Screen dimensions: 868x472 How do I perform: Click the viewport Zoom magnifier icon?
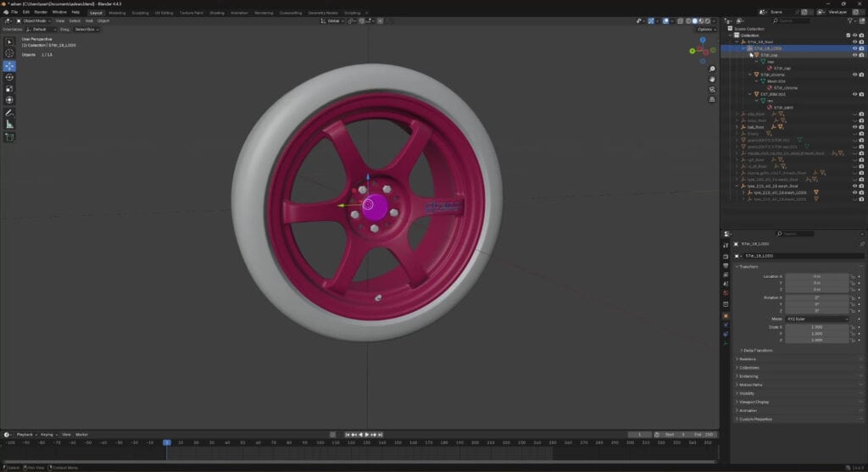tap(712, 69)
